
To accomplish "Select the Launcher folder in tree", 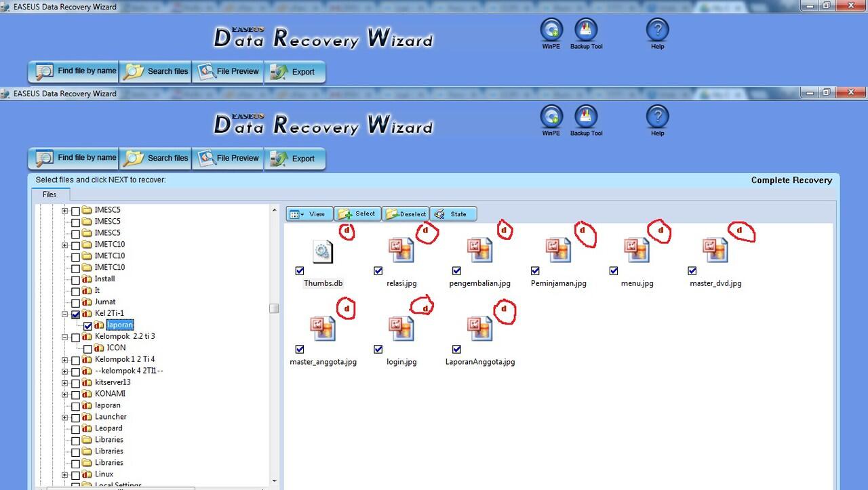I will tap(111, 417).
